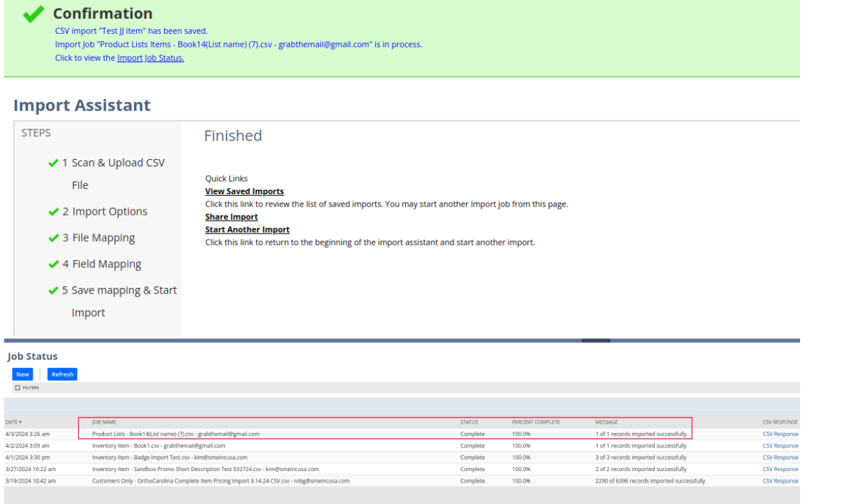Image resolution: width=841 pixels, height=504 pixels.
Task: Open CSV Response for Badge Import Test job
Action: point(779,457)
